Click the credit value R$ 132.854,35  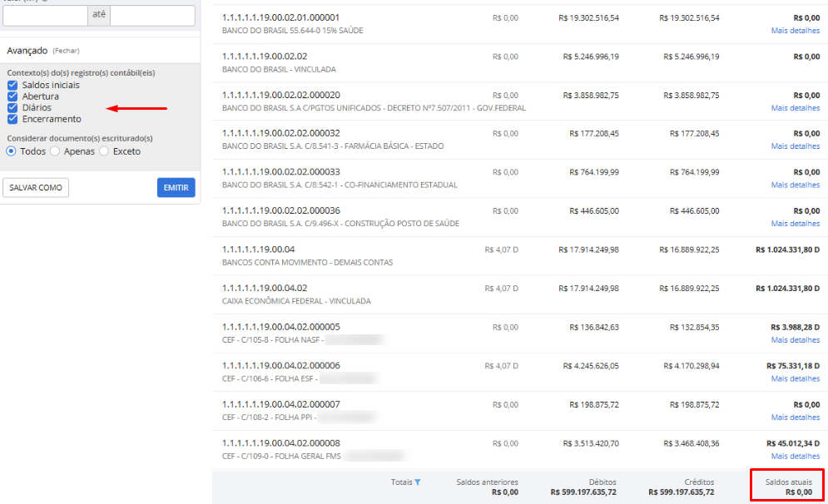click(x=694, y=327)
